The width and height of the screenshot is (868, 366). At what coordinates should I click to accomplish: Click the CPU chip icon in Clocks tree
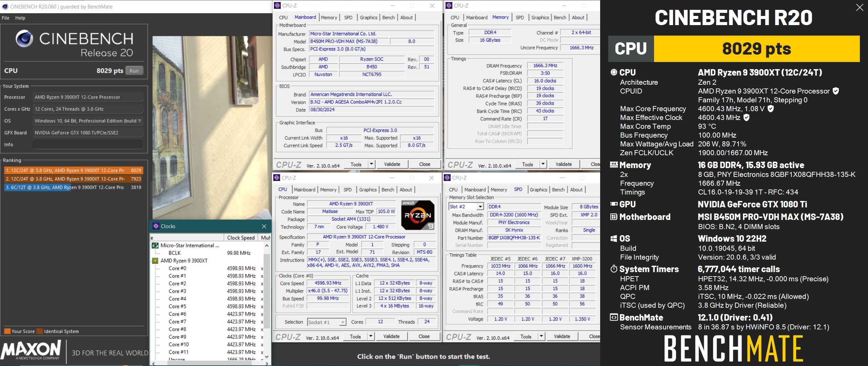pyautogui.click(x=155, y=261)
